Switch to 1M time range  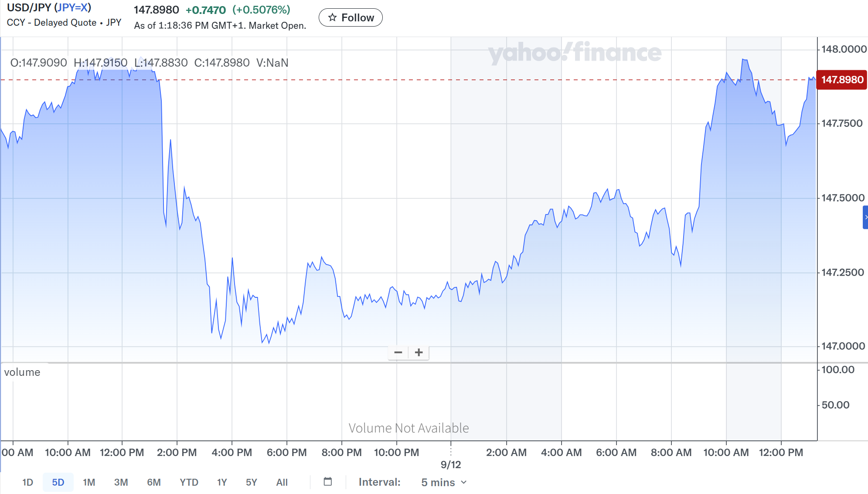point(89,482)
